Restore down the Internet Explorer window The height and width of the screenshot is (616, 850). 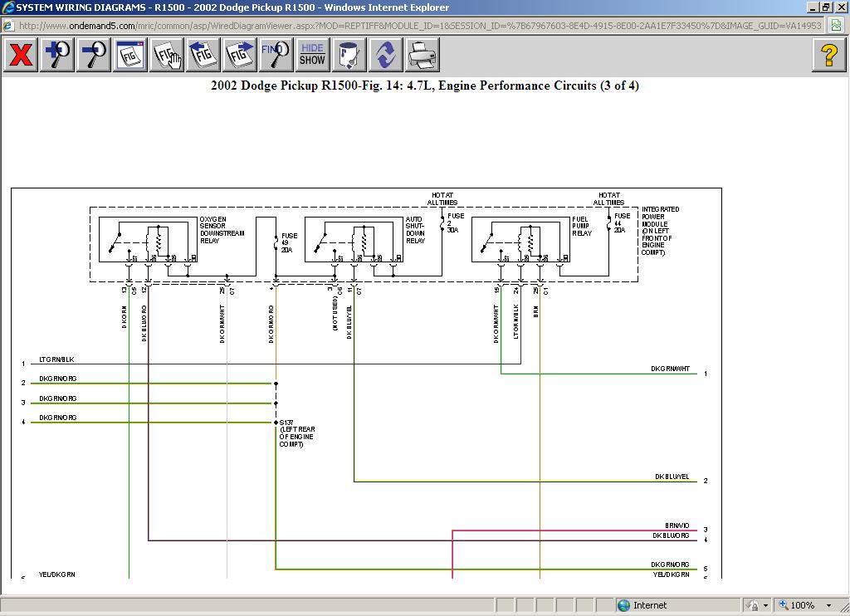825,7
